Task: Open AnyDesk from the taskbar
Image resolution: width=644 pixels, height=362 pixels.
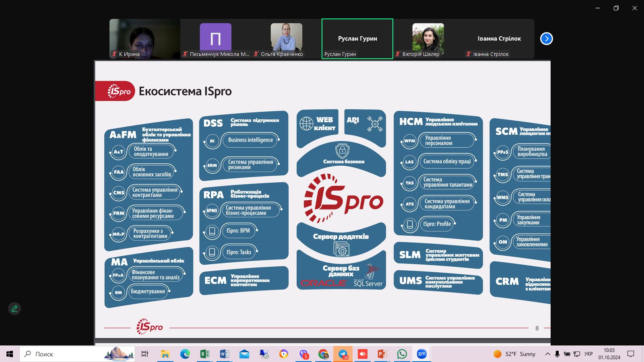Action: (363, 354)
